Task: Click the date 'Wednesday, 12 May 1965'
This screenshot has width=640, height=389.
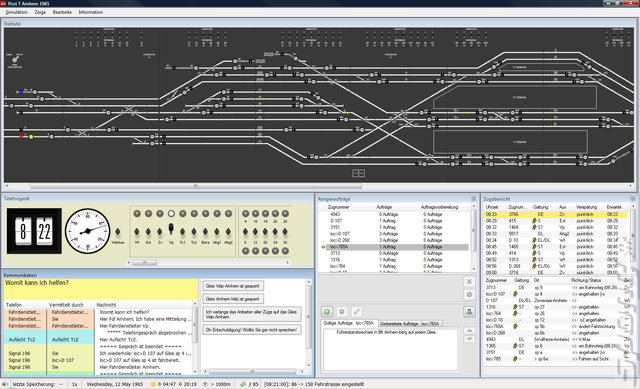Action: point(115,384)
